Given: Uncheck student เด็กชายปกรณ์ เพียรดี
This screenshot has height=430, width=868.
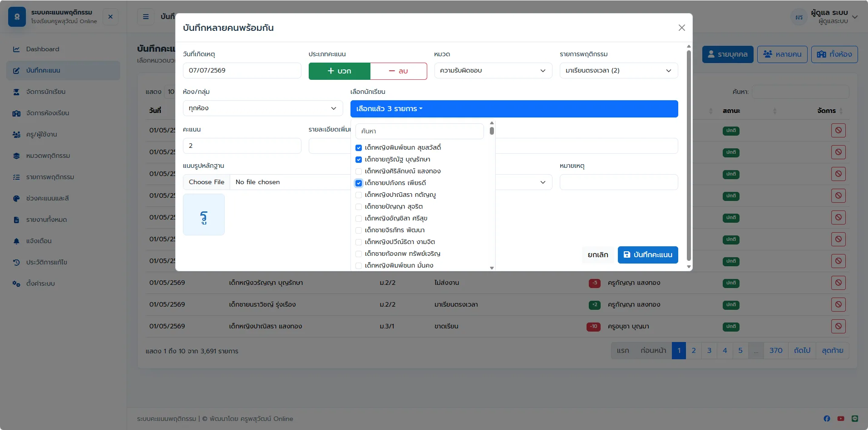Looking at the screenshot, I should [359, 183].
